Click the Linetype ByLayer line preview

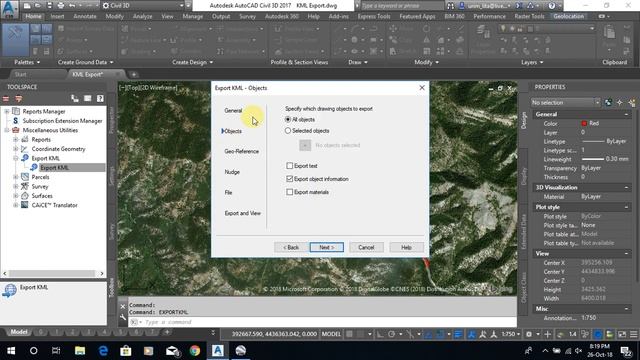593,141
